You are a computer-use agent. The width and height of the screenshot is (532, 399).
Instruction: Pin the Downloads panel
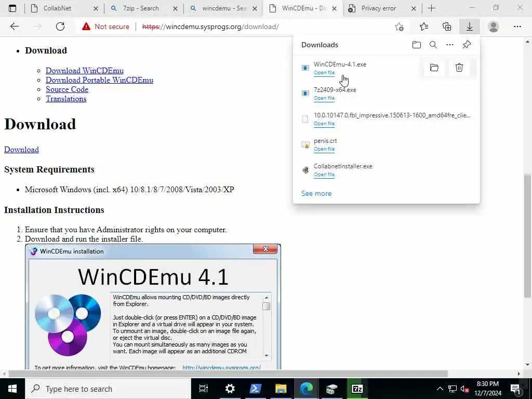coord(467,45)
